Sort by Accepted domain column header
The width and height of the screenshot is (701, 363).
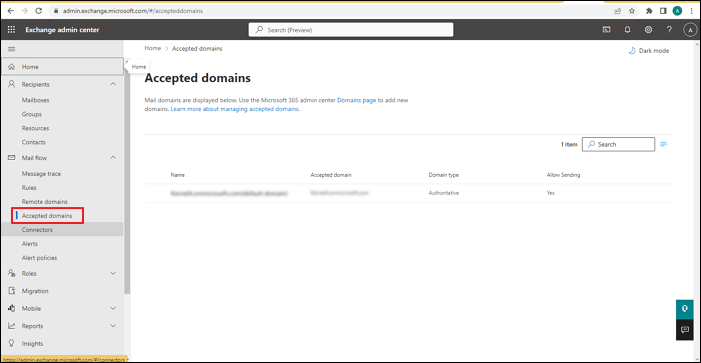(331, 175)
